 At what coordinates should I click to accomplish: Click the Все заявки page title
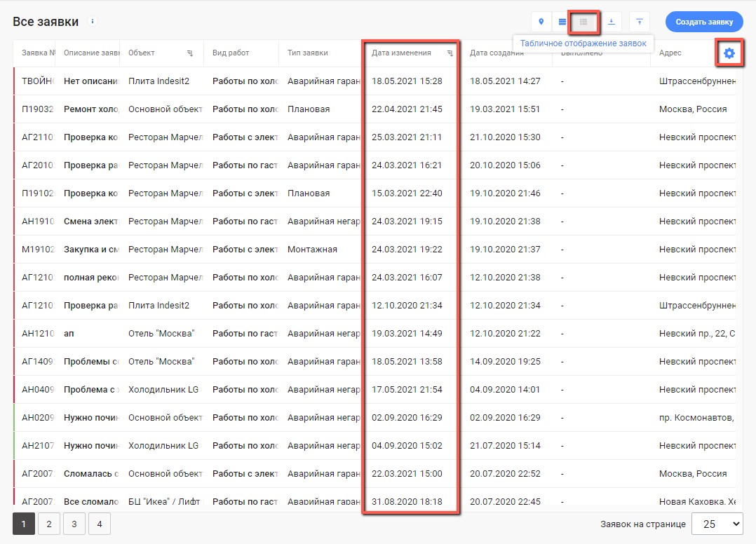[46, 22]
